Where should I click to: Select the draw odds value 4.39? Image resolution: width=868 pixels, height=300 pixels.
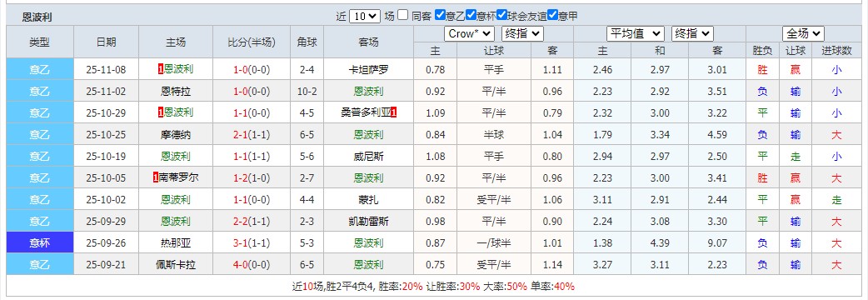(x=659, y=243)
